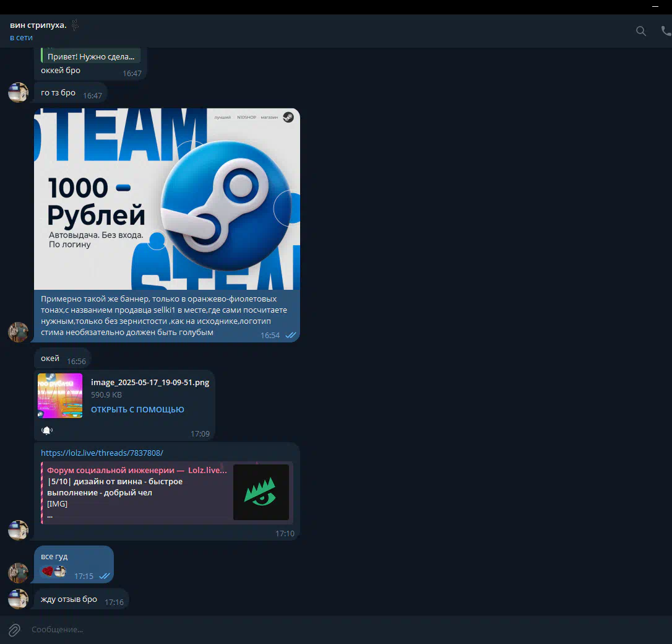The image size is (672, 644).
Task: Open avatar next to "все гуд" message
Action: (18, 573)
